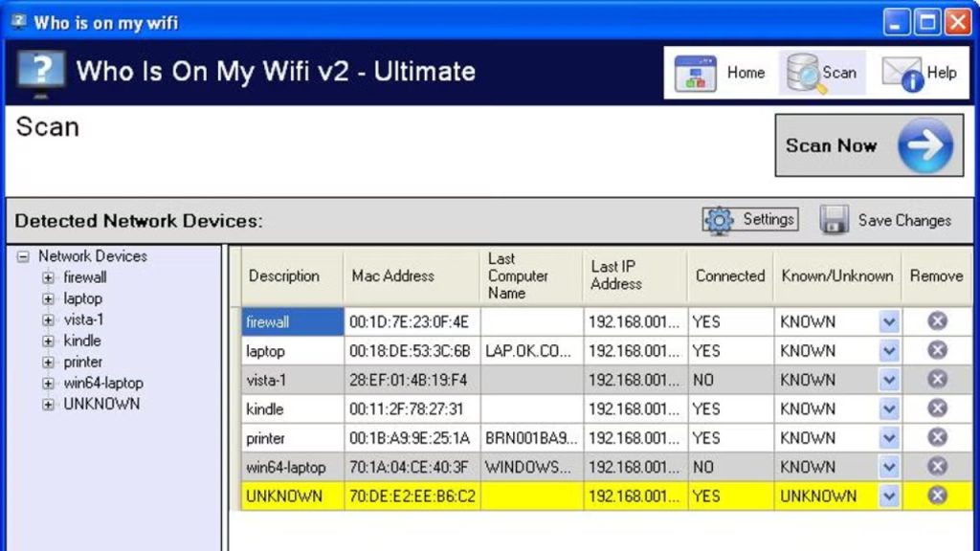
Task: Click the Home icon in top toolbar
Action: pyautogui.click(x=696, y=74)
